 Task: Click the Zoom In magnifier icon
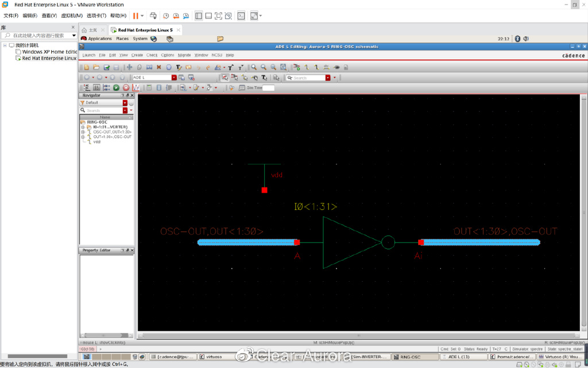coord(254,67)
